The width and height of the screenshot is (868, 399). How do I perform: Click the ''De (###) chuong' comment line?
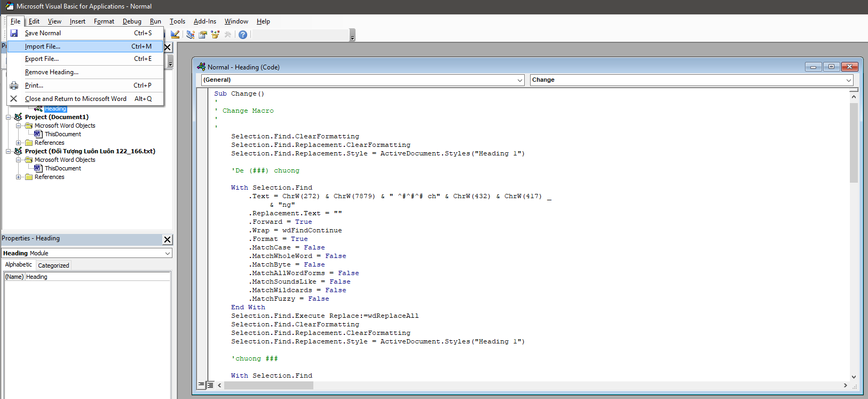[x=265, y=170]
